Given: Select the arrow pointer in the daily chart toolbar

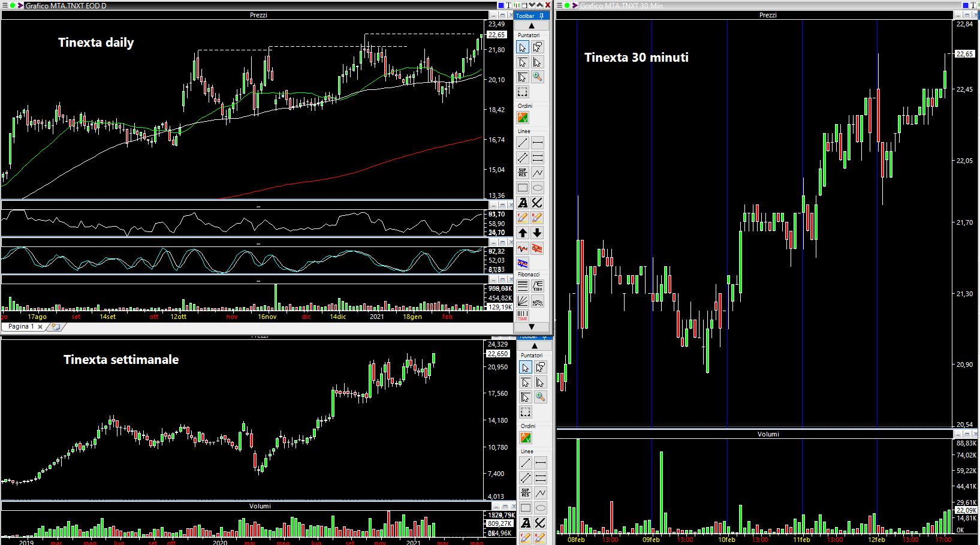Looking at the screenshot, I should pos(523,47).
